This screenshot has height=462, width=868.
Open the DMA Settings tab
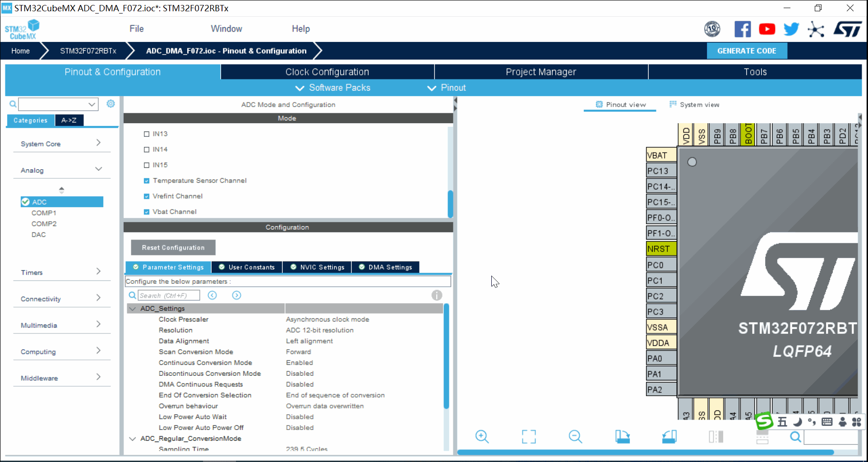(x=385, y=267)
